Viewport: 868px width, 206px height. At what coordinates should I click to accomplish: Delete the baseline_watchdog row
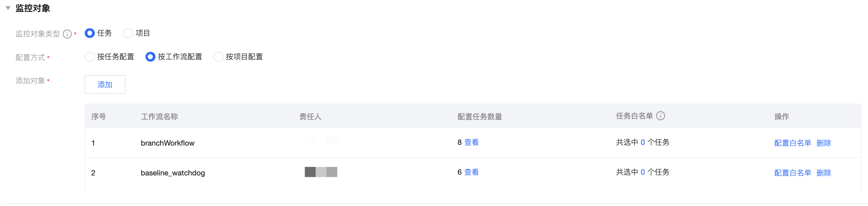(x=824, y=173)
